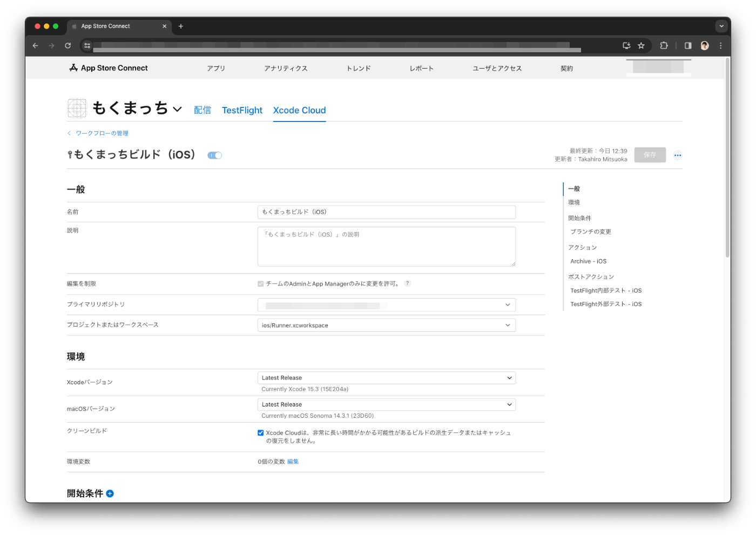Image resolution: width=756 pixels, height=536 pixels.
Task: Jump to 一般 section in sidebar
Action: 574,189
